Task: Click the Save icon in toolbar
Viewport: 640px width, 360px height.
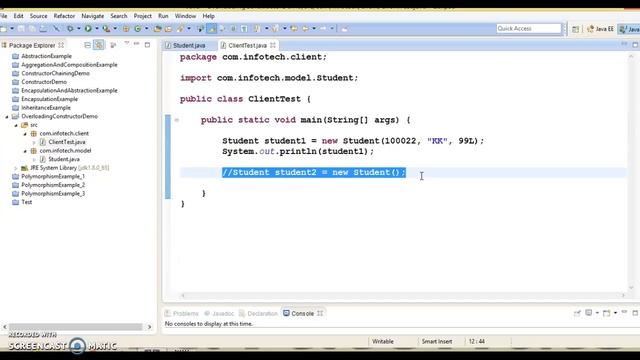Action: 21,29
